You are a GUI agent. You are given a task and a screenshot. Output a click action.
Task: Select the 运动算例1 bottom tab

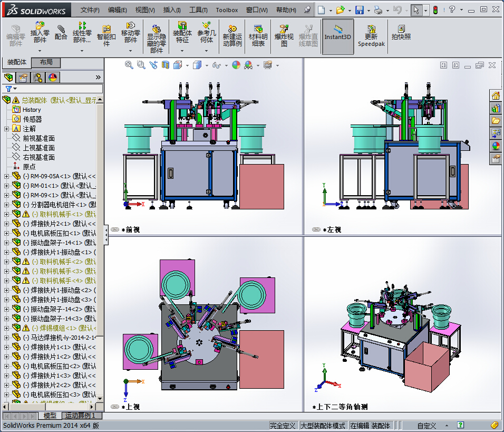[x=82, y=416]
